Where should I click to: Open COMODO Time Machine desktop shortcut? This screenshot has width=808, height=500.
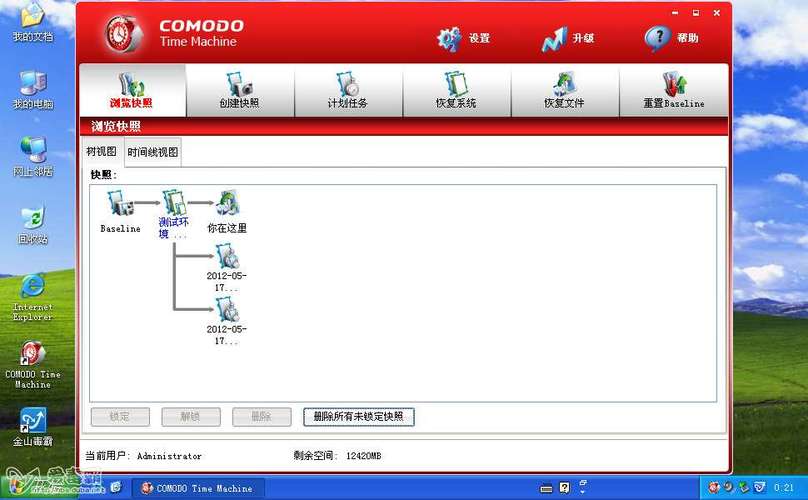pyautogui.click(x=33, y=365)
